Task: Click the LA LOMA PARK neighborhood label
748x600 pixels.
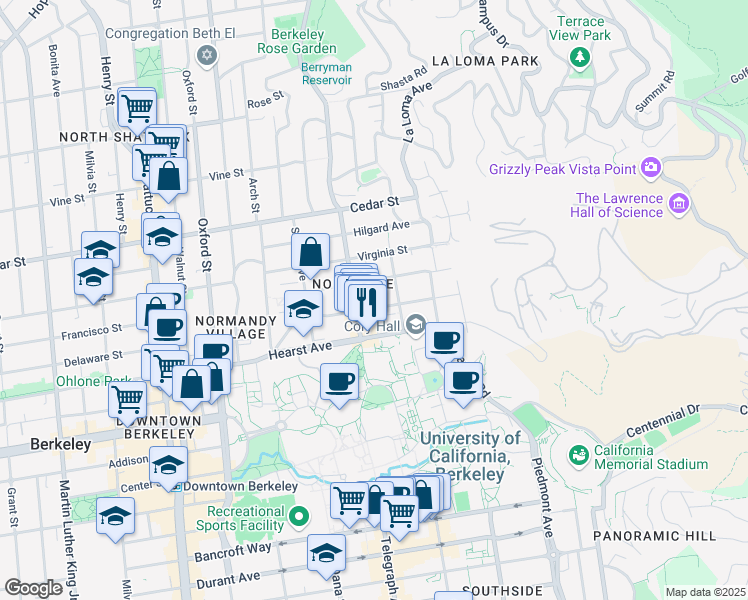Action: coord(485,61)
